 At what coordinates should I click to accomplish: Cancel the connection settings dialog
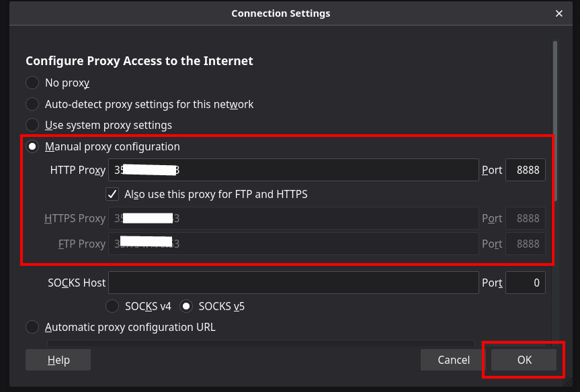point(454,360)
